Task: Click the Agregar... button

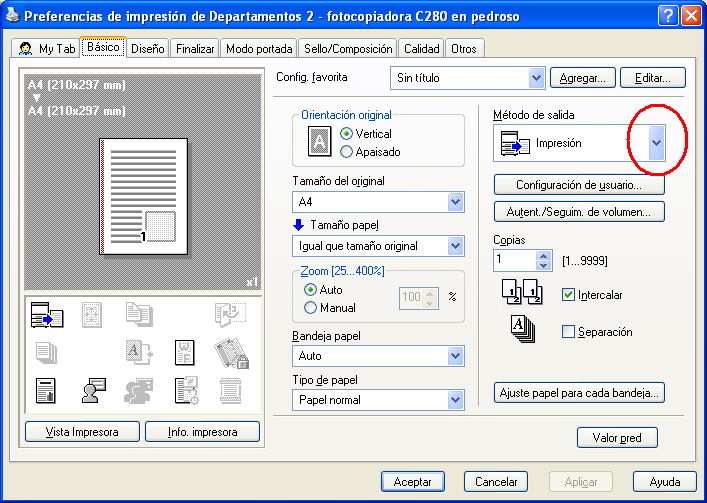Action: [582, 78]
